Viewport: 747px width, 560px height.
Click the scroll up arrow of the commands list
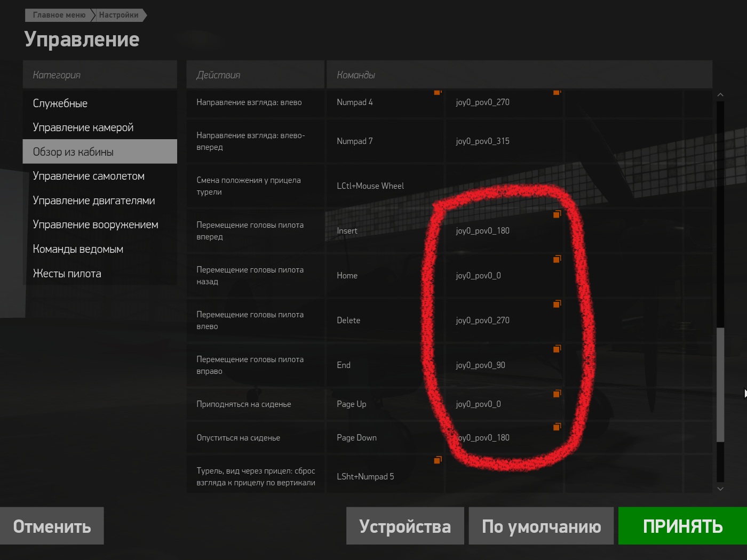tap(720, 95)
